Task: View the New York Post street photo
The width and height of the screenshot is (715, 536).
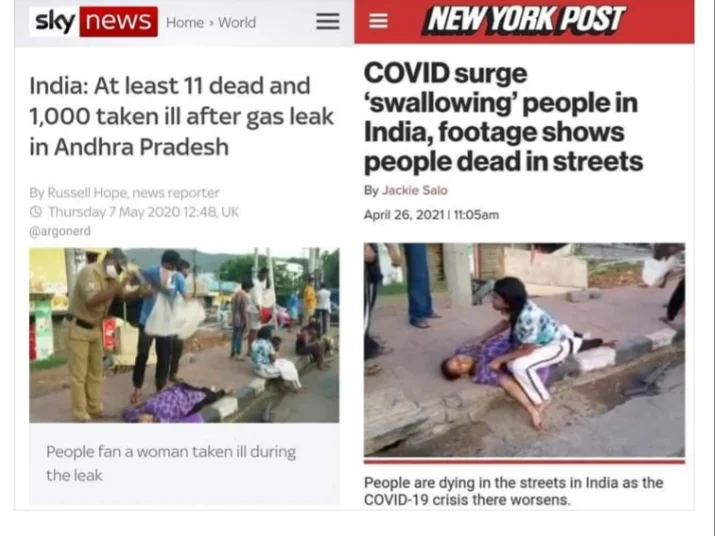Action: tap(524, 350)
